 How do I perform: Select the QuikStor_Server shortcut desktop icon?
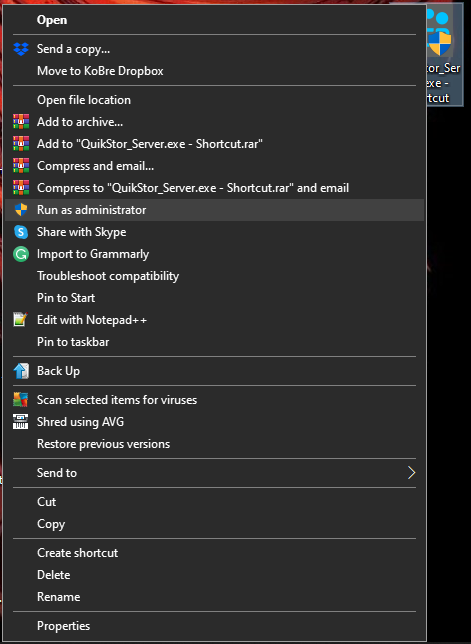[x=445, y=54]
